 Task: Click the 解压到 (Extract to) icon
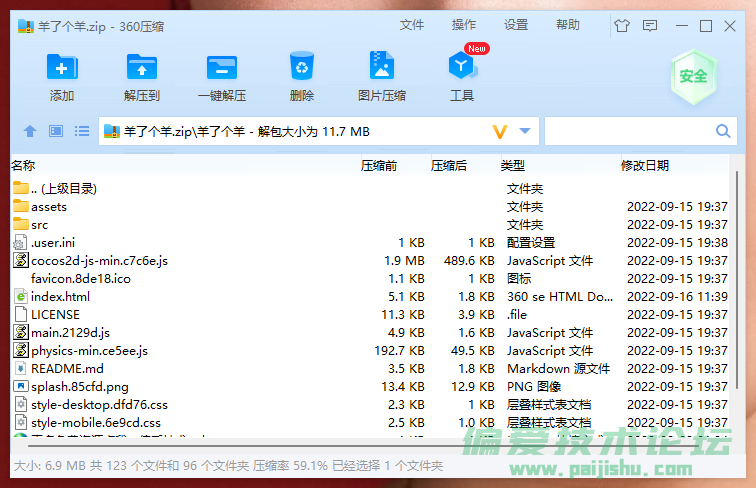(142, 68)
